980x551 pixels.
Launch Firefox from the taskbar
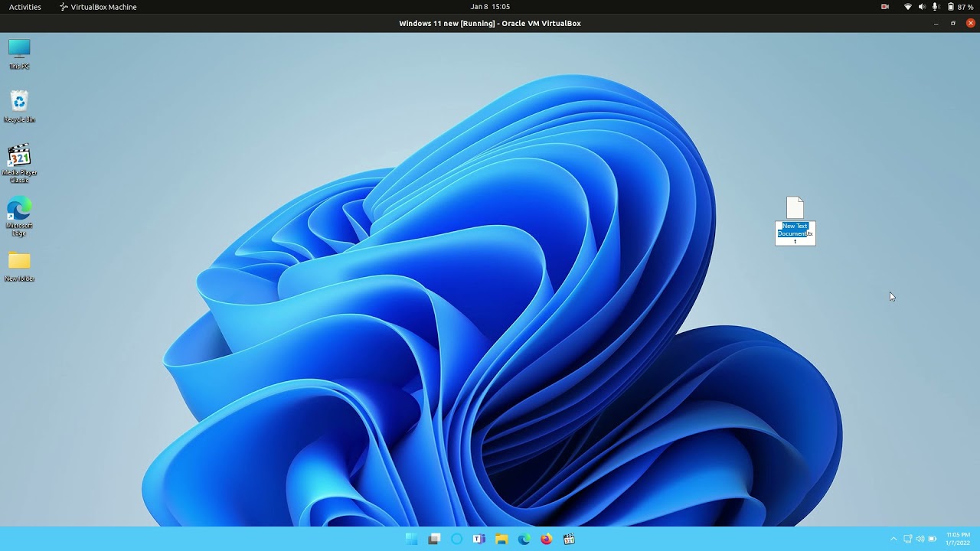tap(546, 539)
